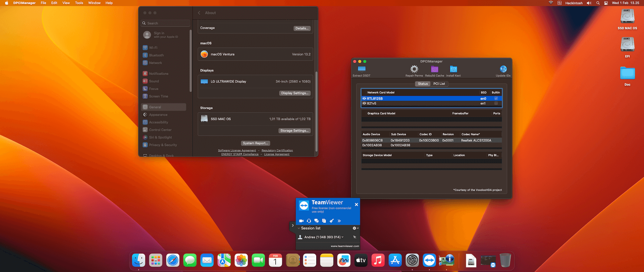
Task: Toggle the Builtin checkbox for 821v5
Action: 496,103
